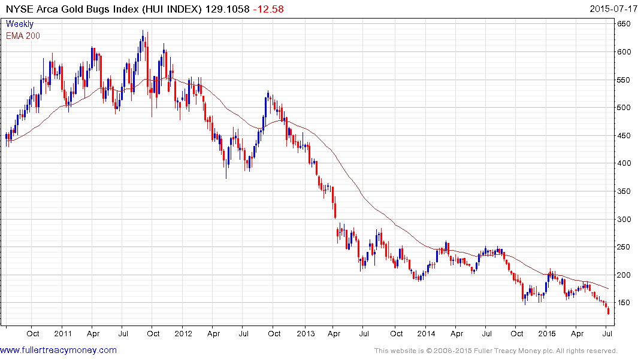
Task: Click the 400 price axis label
Action: (x=624, y=163)
